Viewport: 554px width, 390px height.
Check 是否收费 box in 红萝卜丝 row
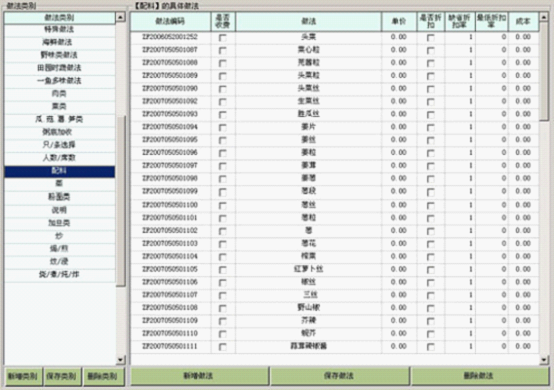click(x=223, y=270)
